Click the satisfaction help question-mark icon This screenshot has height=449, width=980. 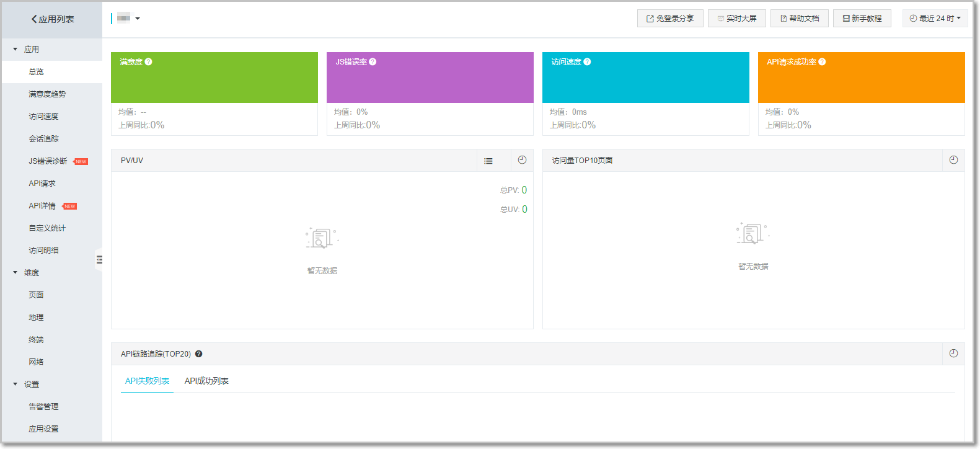[x=149, y=62]
